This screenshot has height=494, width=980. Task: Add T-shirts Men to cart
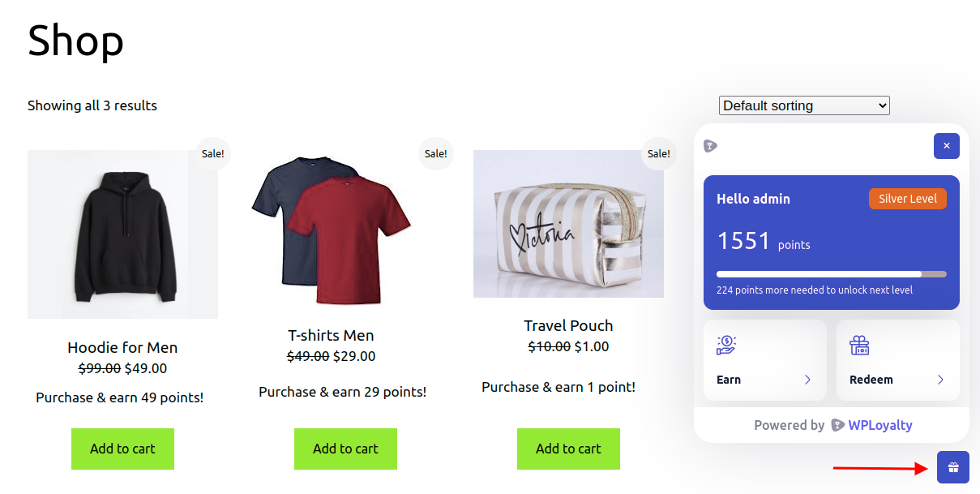click(345, 449)
